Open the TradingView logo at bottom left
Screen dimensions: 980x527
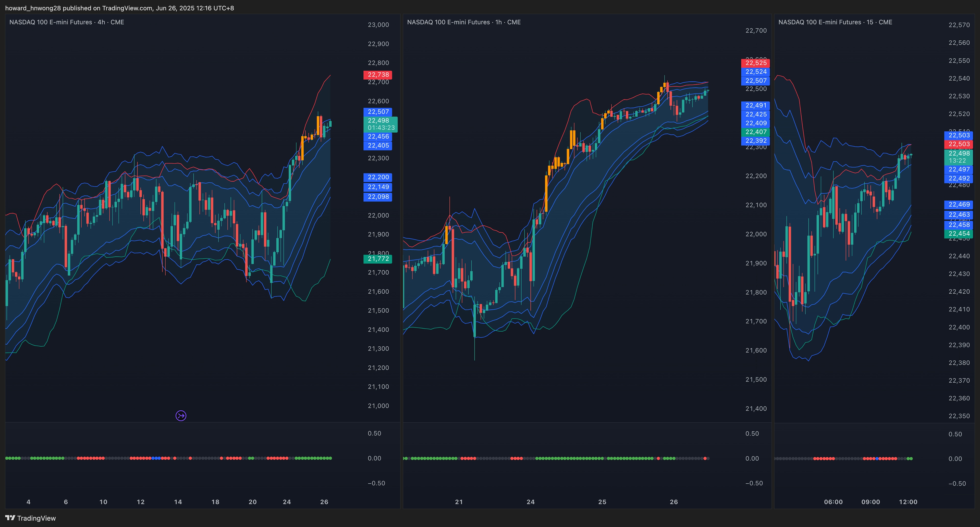(30, 518)
